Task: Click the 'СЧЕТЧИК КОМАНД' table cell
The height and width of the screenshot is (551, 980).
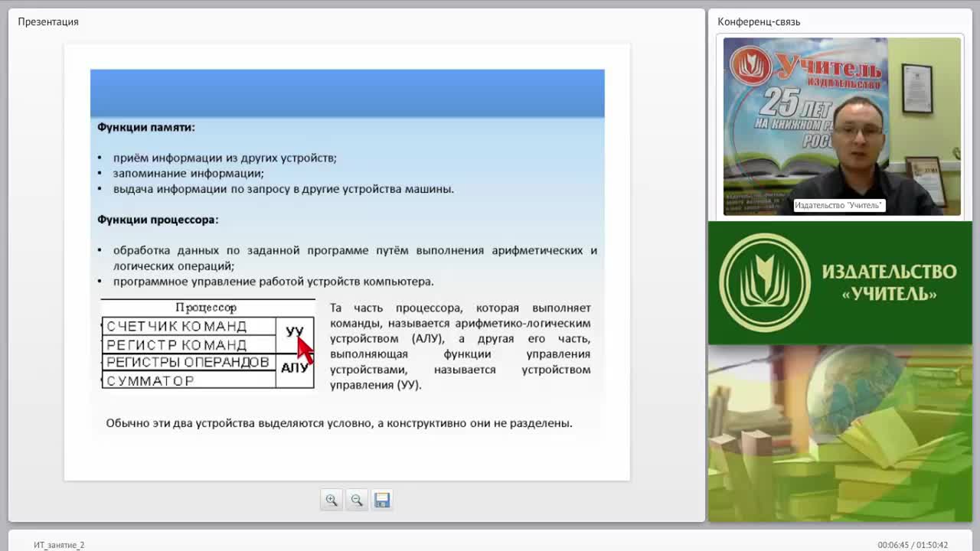Action: [188, 327]
